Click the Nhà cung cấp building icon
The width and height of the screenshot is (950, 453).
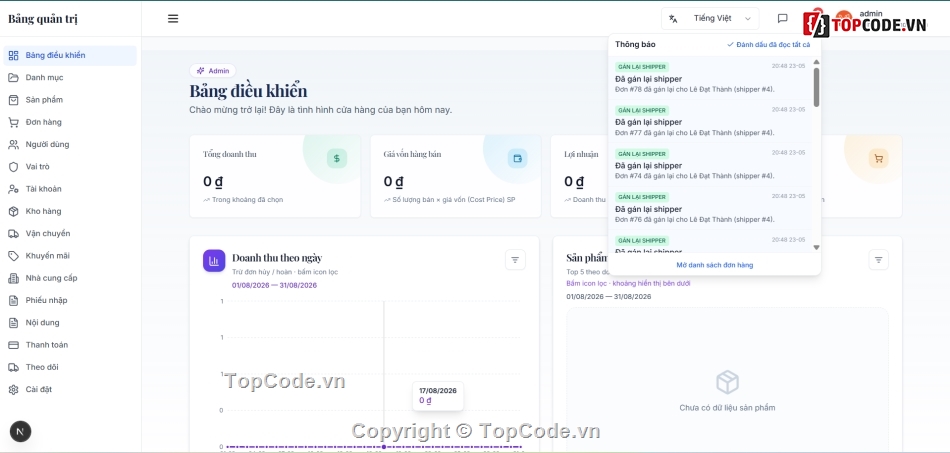click(x=13, y=278)
